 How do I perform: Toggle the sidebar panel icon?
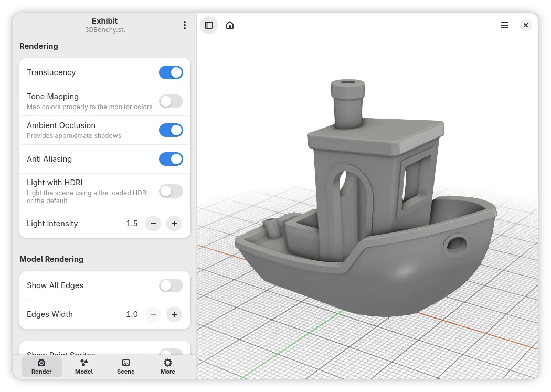(x=209, y=25)
